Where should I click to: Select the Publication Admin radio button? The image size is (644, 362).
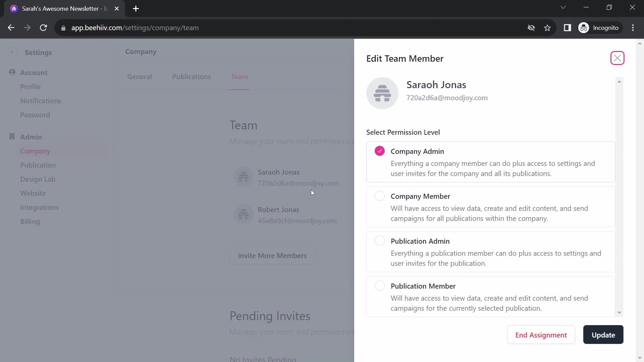(x=379, y=240)
